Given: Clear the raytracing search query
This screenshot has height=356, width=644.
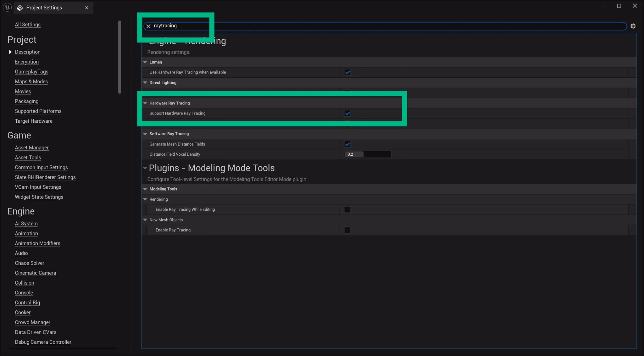Looking at the screenshot, I should click(148, 26).
